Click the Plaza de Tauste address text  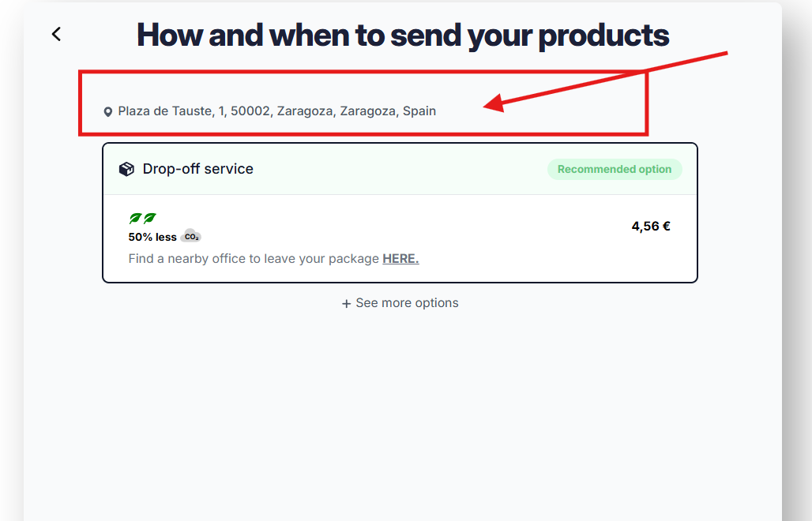pyautogui.click(x=277, y=111)
